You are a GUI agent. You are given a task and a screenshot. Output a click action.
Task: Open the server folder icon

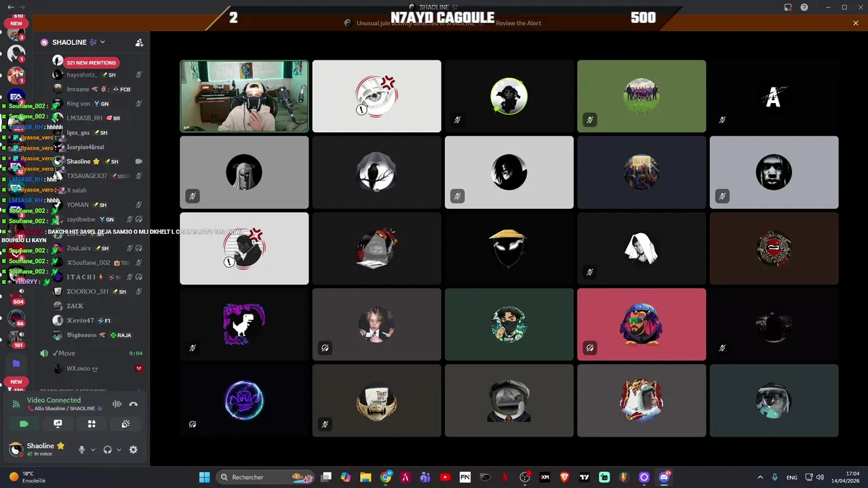pyautogui.click(x=16, y=363)
